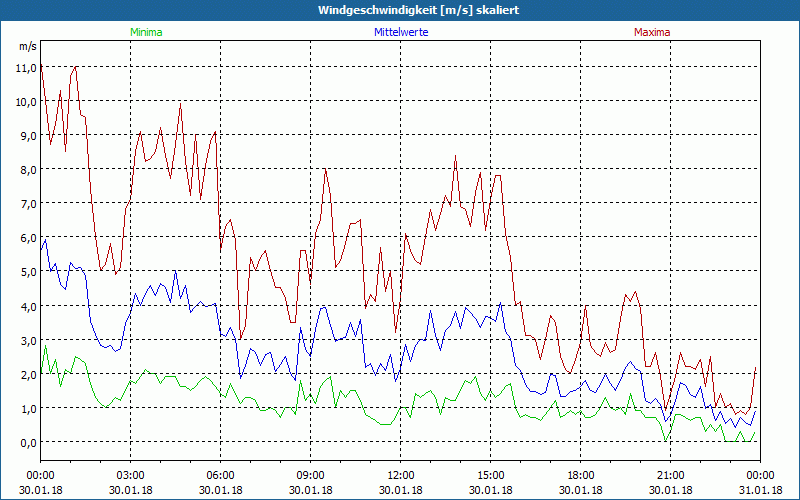The image size is (800, 500).
Task: Click the 12:00 time axis label
Action: click(401, 476)
